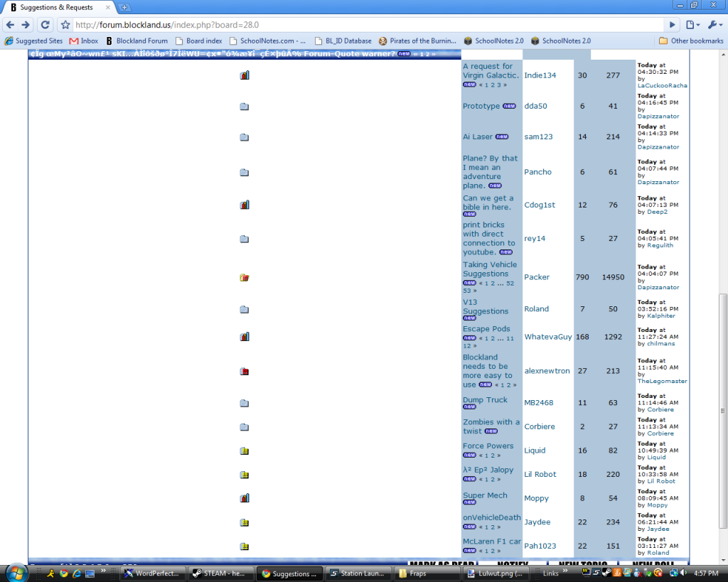This screenshot has height=582, width=728.
Task: Click the new badge next to Ai Laser
Action: [502, 136]
